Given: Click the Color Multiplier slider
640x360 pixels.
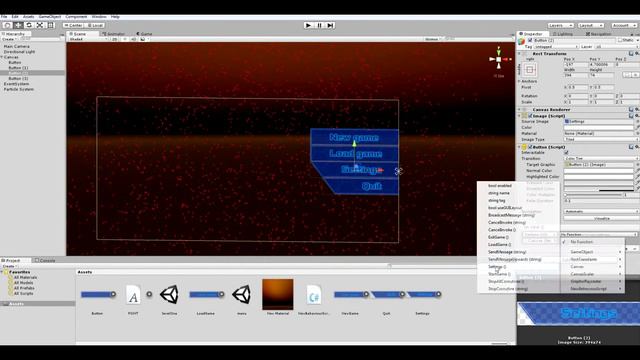Looking at the screenshot, I should (593, 195).
